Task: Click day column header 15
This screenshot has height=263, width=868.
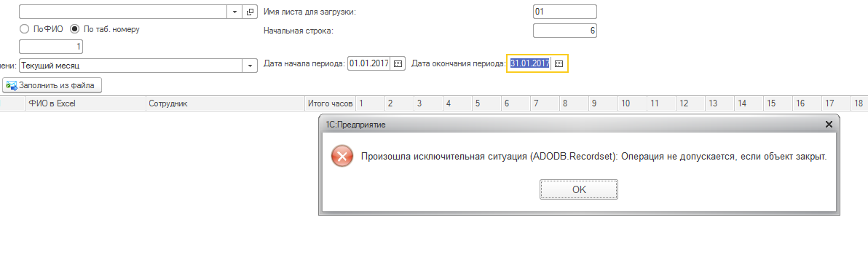Action: click(778, 103)
